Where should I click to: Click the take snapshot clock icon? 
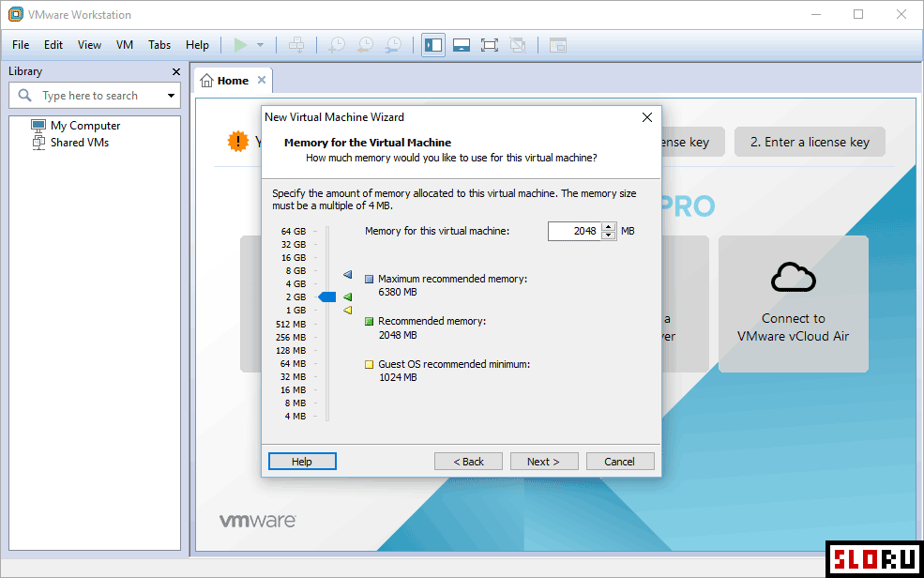coord(337,45)
